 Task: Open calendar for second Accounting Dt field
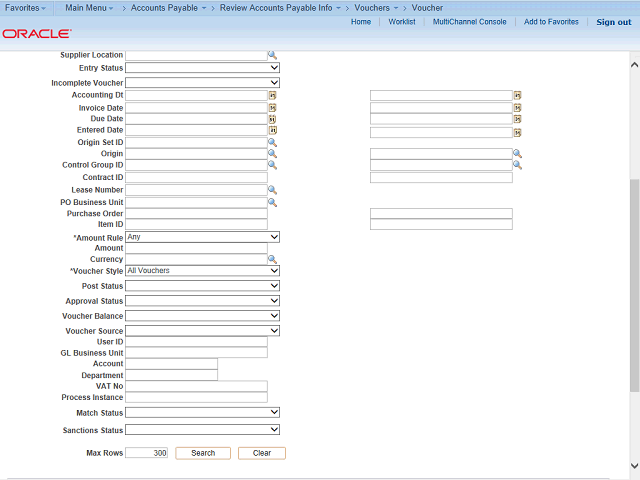(x=517, y=96)
